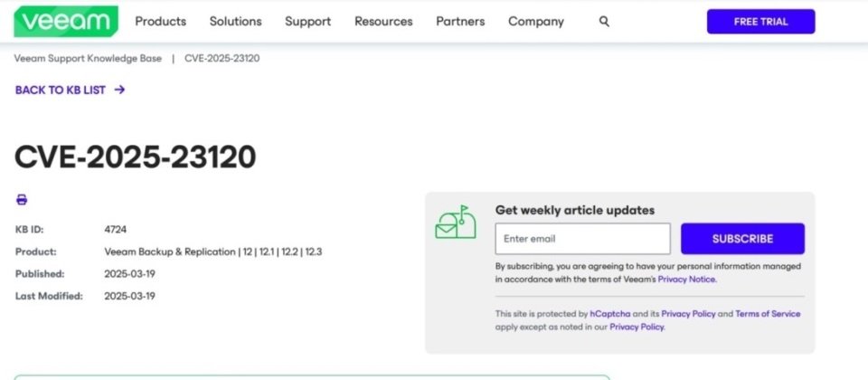Open 'our Privacy Policy' link on last line

click(x=637, y=327)
